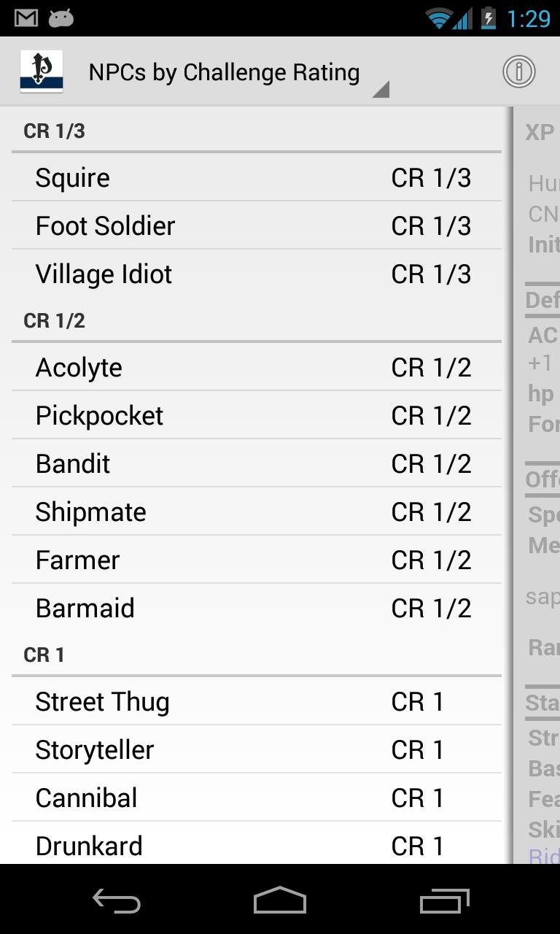The image size is (560, 934).
Task: Open the Foot Soldier NPC
Action: click(255, 226)
